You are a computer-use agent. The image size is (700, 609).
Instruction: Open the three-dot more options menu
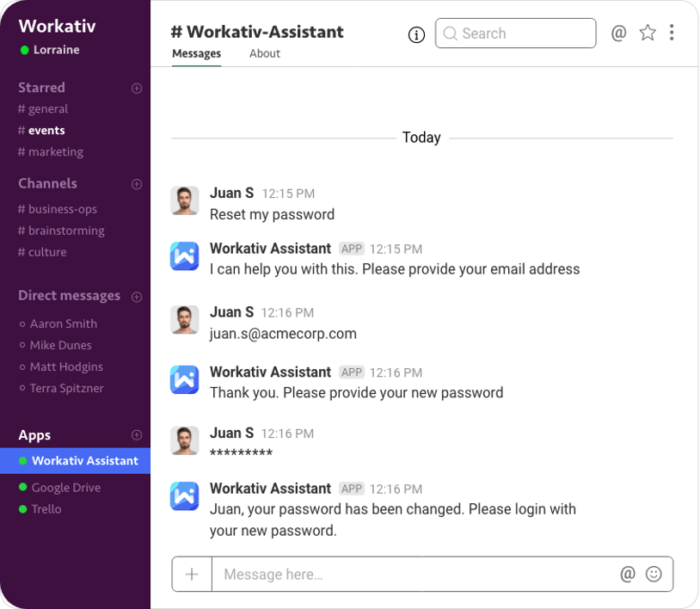tap(672, 33)
